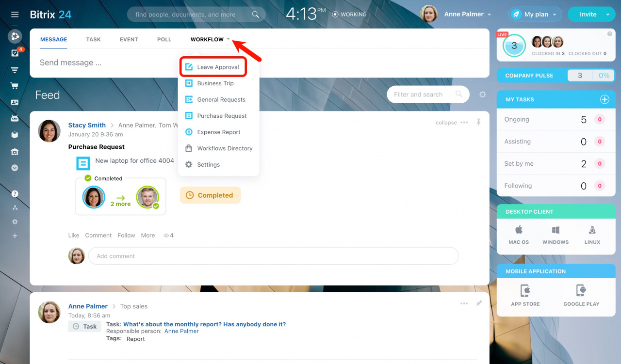Click the Add comment field
The width and height of the screenshot is (621, 364).
(x=273, y=256)
